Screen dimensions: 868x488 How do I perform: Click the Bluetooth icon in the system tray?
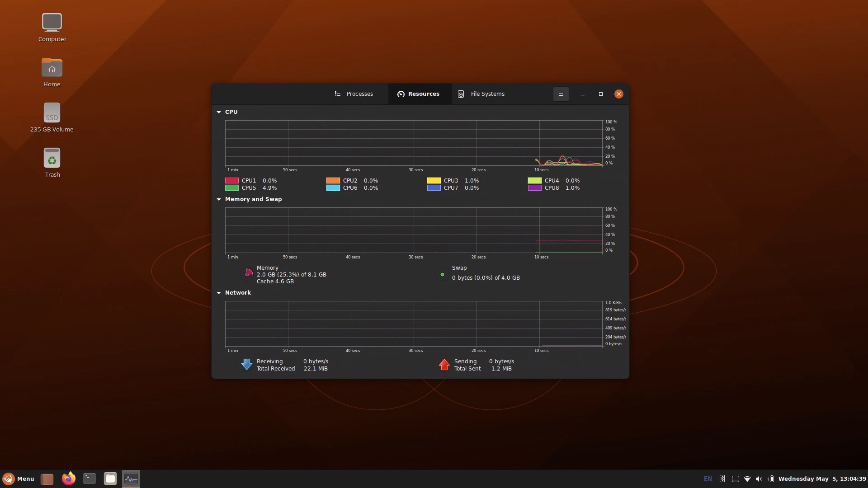click(x=722, y=479)
